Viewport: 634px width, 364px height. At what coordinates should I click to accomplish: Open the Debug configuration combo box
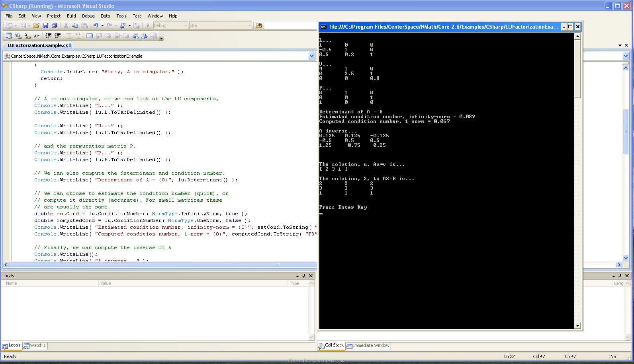pos(170,25)
